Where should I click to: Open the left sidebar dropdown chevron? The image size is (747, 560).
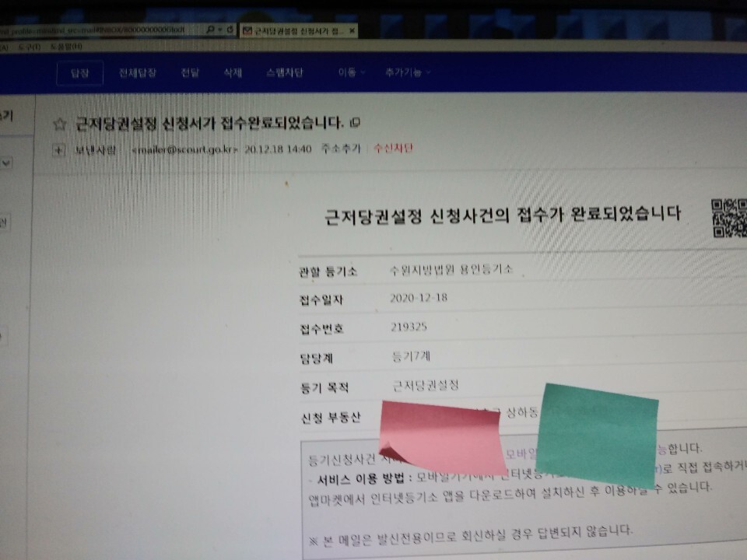click(x=5, y=163)
